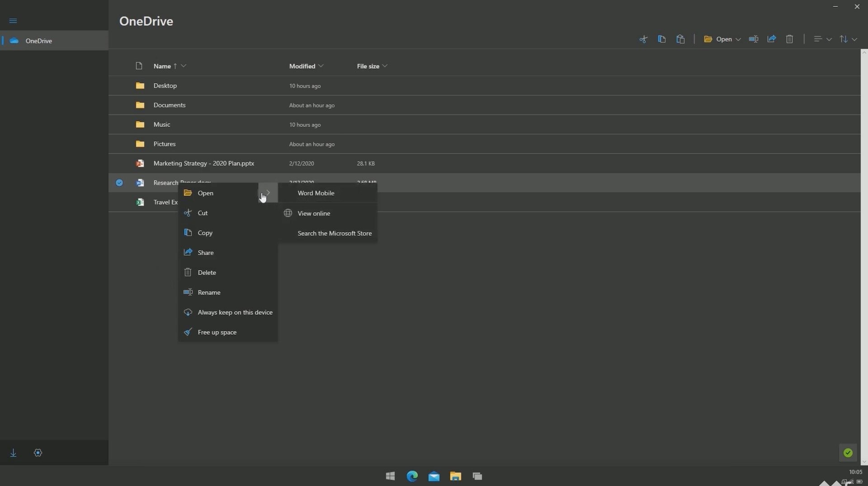Viewport: 868px width, 486px height.
Task: Toggle the select-all file icon in header
Action: point(139,66)
